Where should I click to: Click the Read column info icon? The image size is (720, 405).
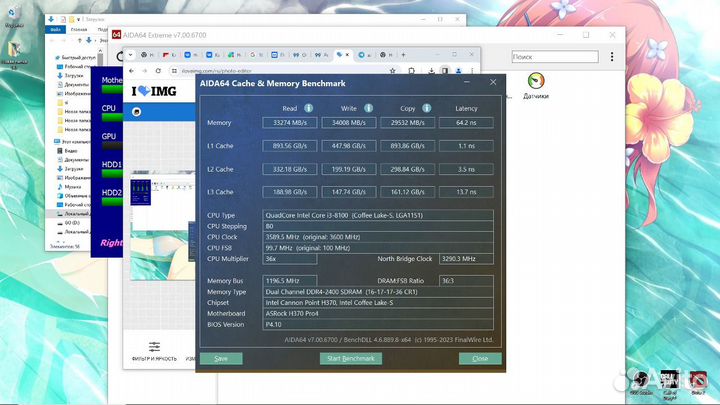point(309,108)
